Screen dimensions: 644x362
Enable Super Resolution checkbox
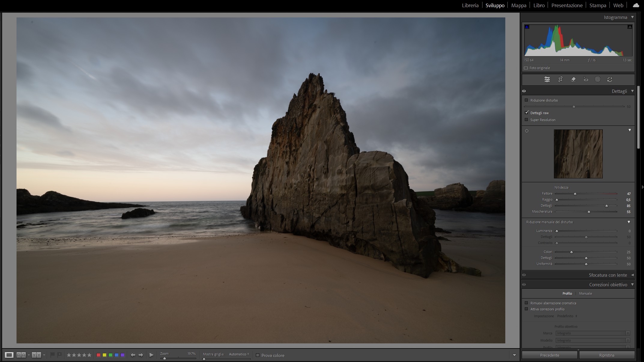(x=526, y=120)
